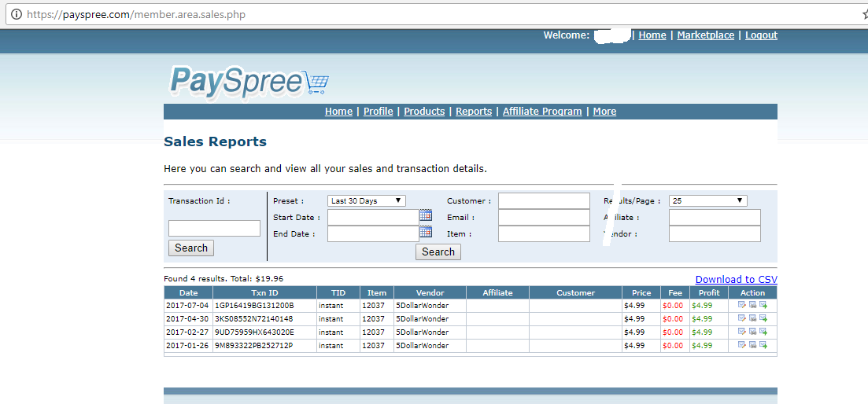
Task: Click into the End Date field
Action: coord(373,233)
